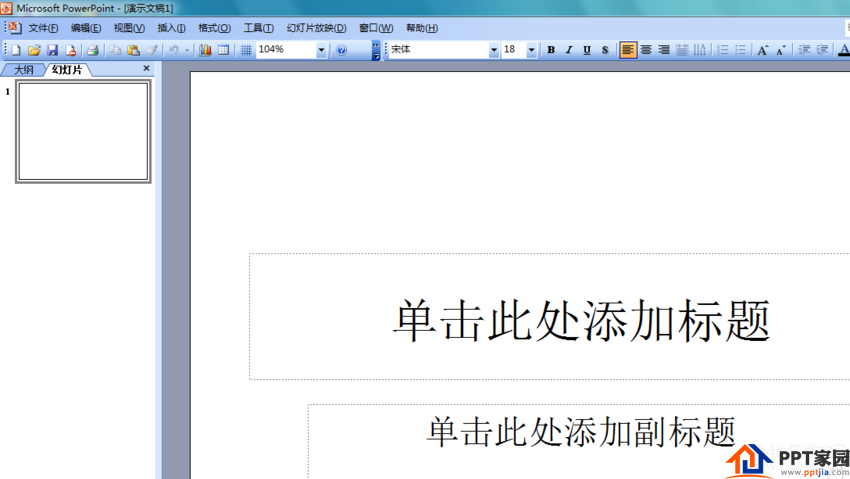Open the 幻灯片放映(D) menu
The height and width of the screenshot is (479, 850).
click(316, 28)
